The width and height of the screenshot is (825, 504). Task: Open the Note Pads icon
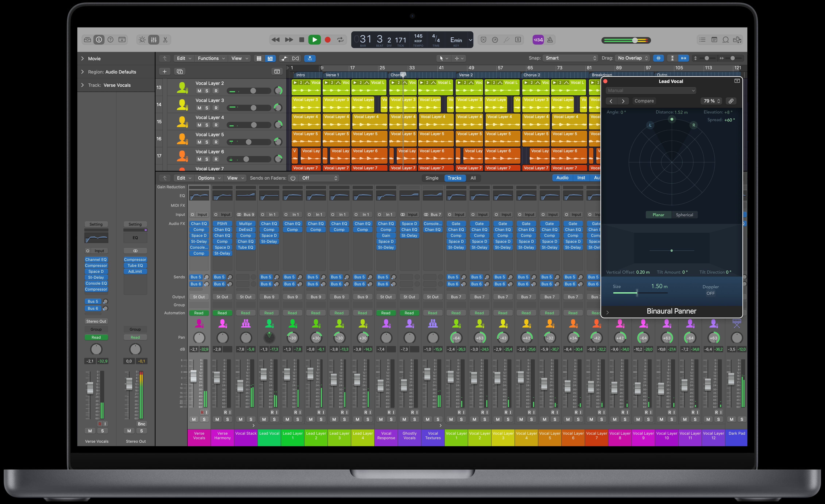point(714,40)
